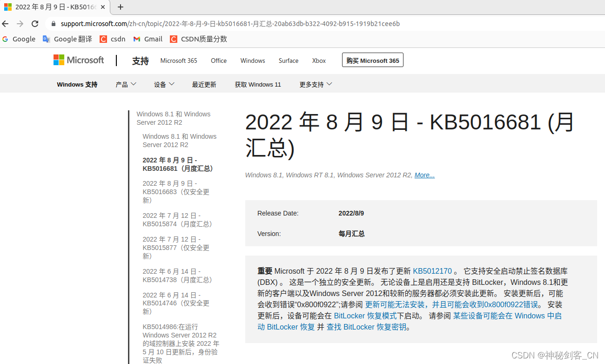Screen dimensions: 605x364
Task: Expand the 更多支持 dropdown
Action: tap(316, 84)
